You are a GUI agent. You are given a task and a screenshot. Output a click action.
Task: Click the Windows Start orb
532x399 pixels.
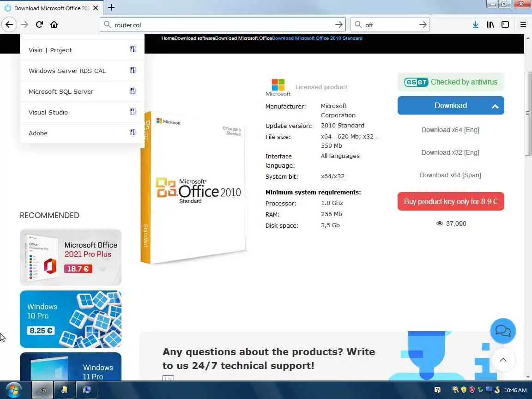[14, 390]
